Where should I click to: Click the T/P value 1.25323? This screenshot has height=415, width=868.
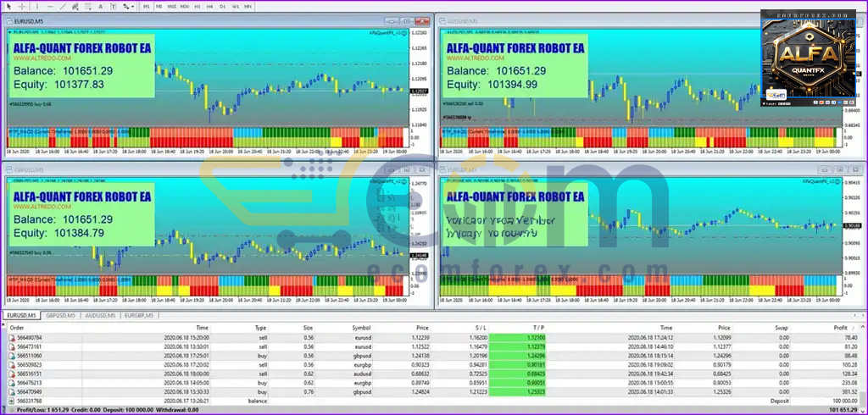coord(536,392)
